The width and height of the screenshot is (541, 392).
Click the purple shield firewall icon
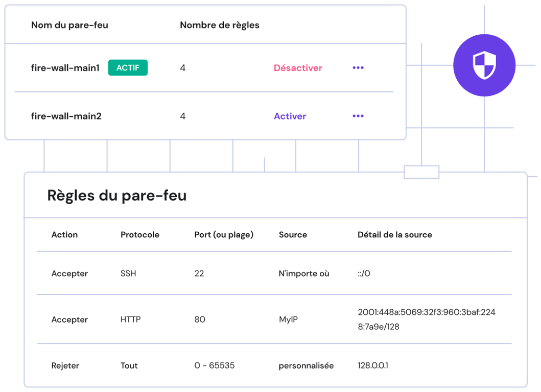(484, 65)
